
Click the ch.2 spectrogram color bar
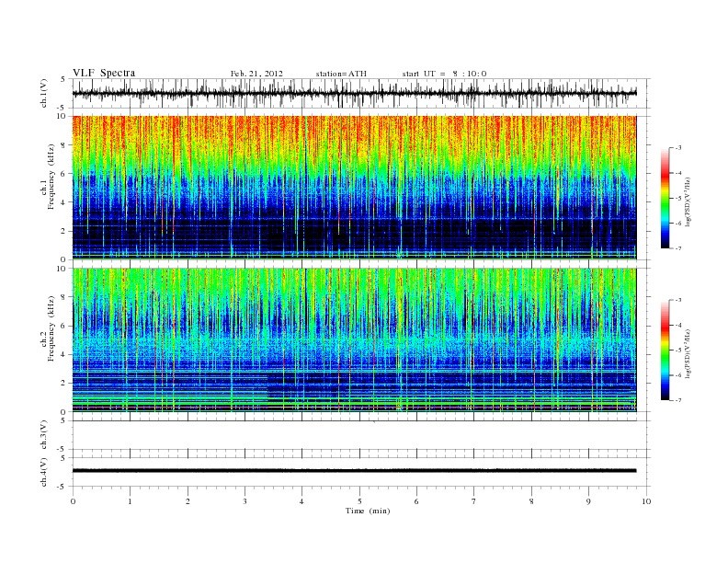coord(665,350)
